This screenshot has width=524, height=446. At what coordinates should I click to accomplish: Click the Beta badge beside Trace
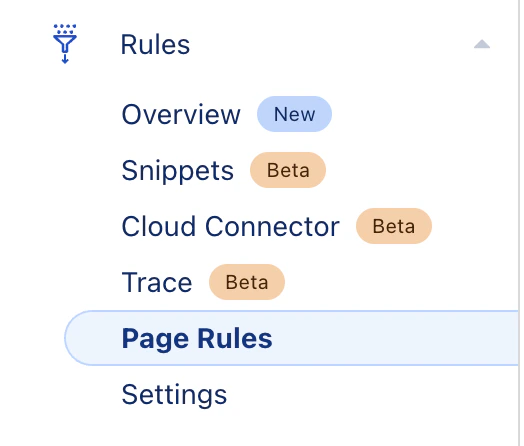[x=247, y=282]
